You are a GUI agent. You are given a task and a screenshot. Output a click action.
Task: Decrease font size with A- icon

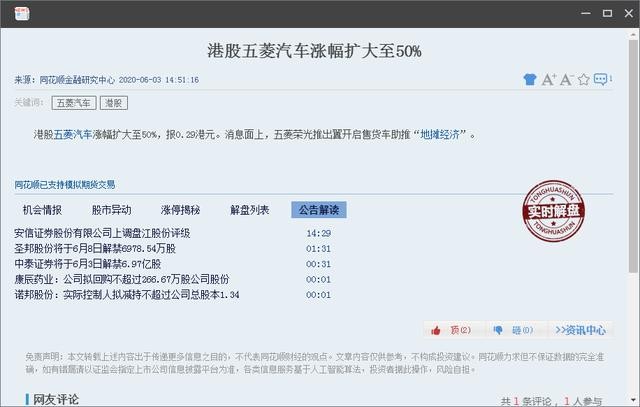(567, 79)
